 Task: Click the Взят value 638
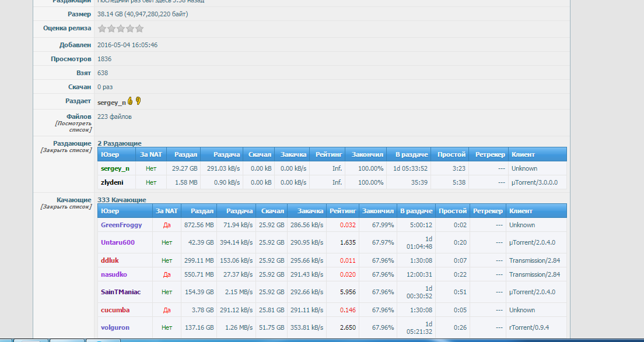[103, 73]
